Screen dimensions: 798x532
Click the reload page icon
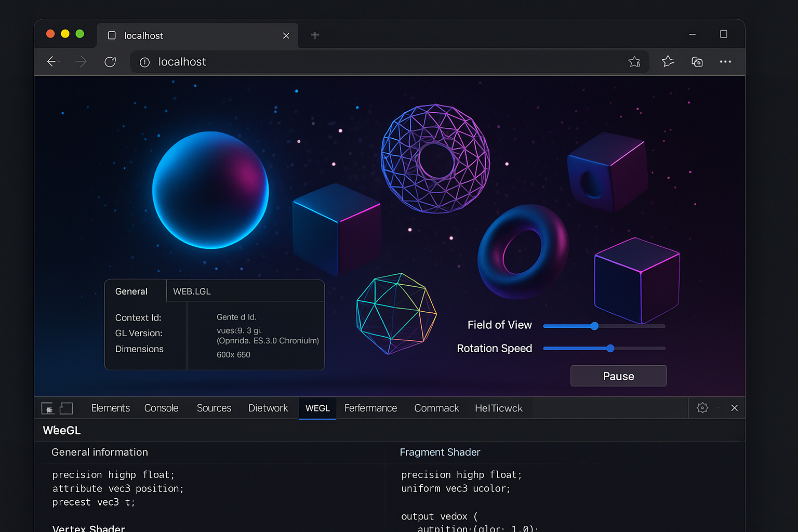pos(110,62)
